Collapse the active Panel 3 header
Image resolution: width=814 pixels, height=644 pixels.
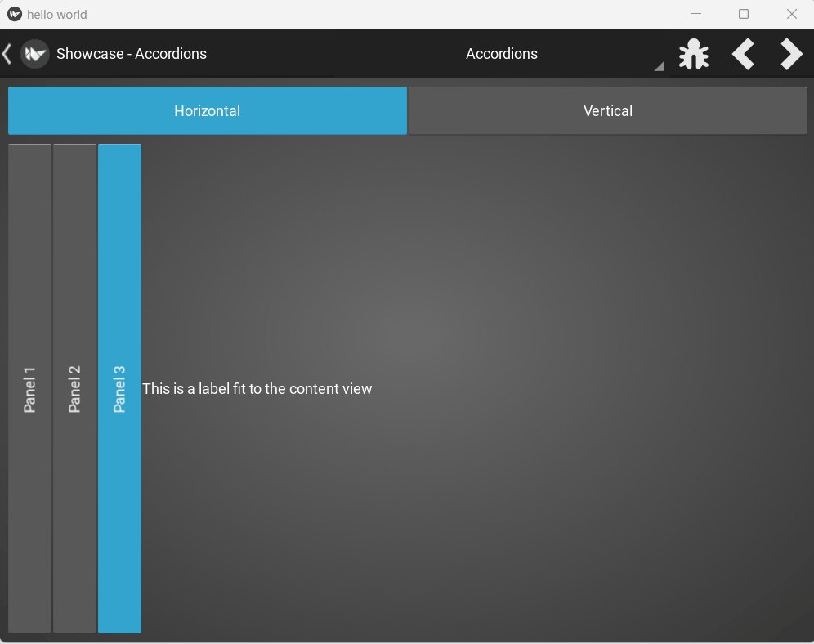pyautogui.click(x=119, y=389)
